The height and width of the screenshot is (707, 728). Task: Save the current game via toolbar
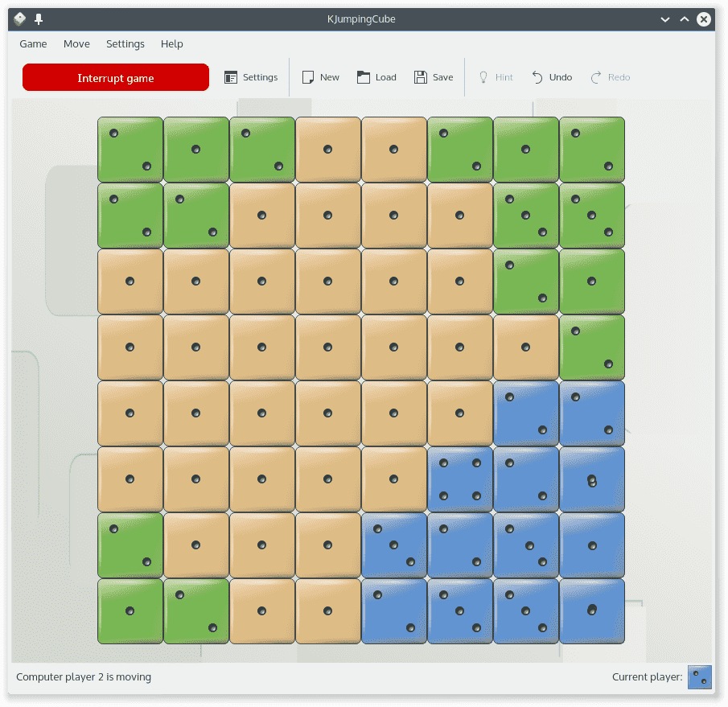point(434,78)
